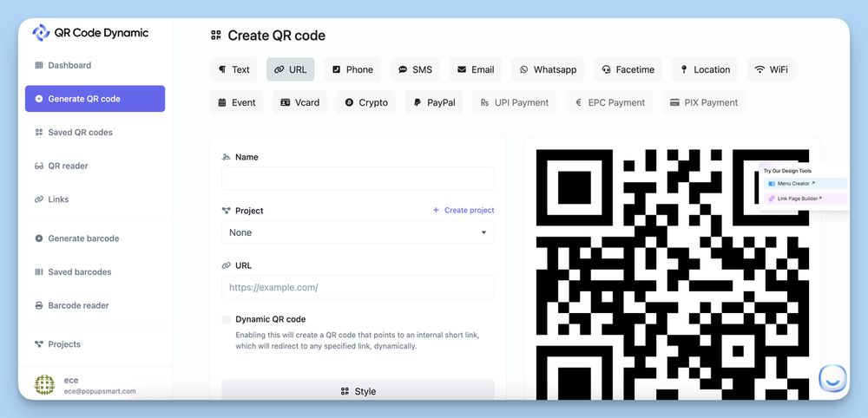Image resolution: width=868 pixels, height=418 pixels.
Task: Select the SMS QR type
Action: 415,69
